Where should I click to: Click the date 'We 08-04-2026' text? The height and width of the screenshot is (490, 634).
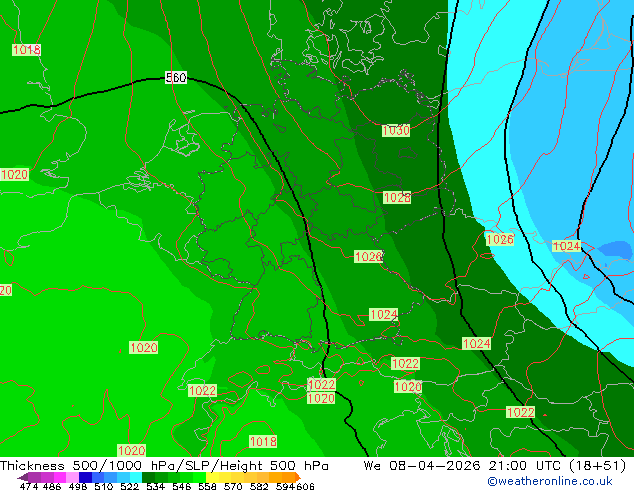pos(422,466)
